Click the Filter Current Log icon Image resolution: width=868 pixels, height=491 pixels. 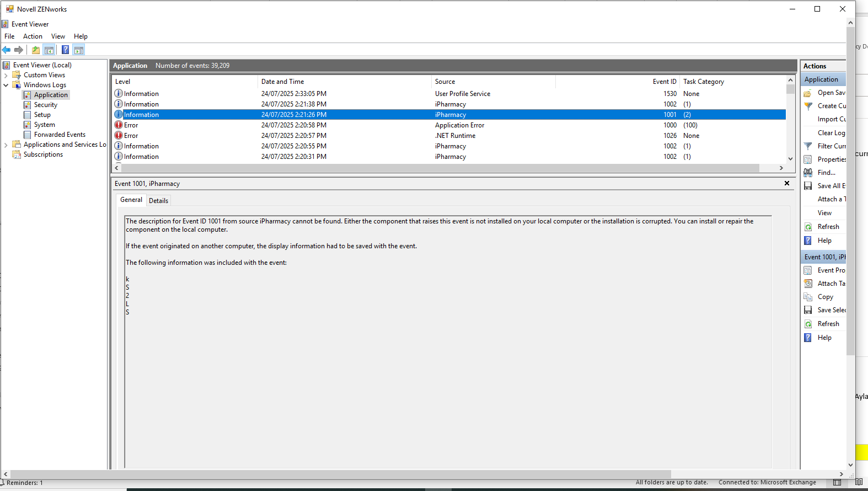tap(808, 146)
